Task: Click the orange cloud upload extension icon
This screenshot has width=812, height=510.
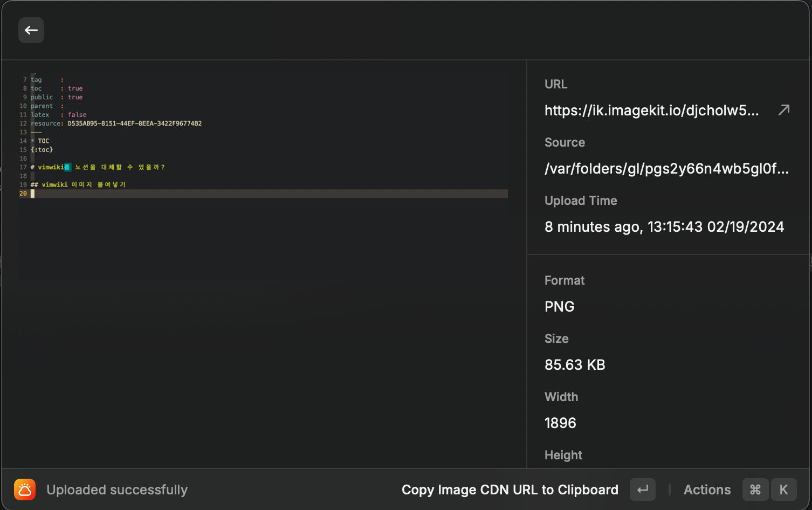Action: (25, 490)
